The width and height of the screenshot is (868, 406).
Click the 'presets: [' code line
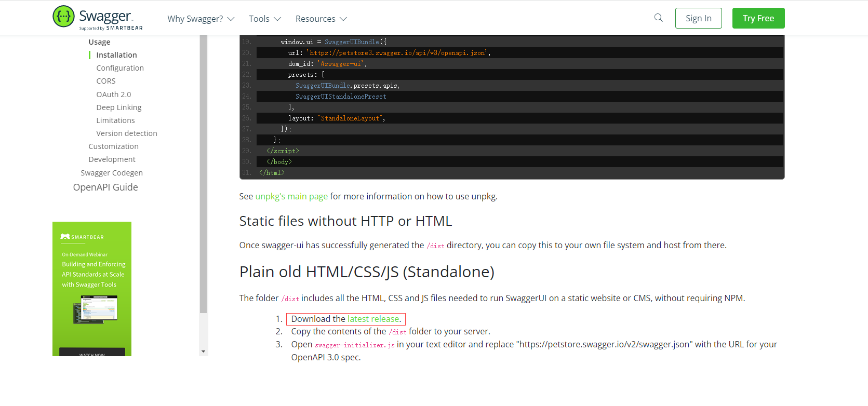306,75
